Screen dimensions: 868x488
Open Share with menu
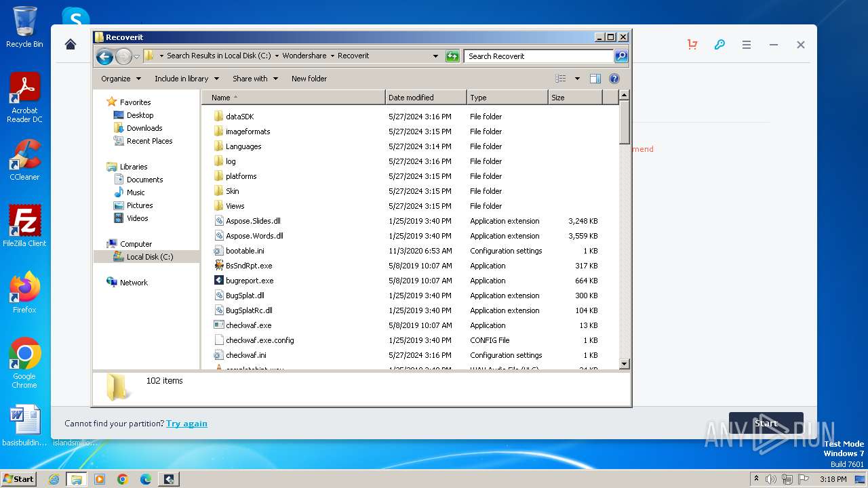255,79
